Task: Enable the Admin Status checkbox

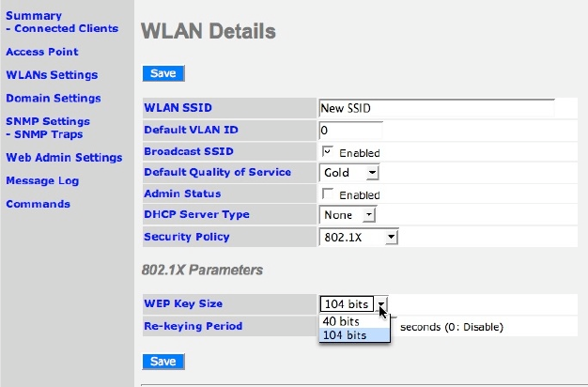Action: tap(328, 193)
